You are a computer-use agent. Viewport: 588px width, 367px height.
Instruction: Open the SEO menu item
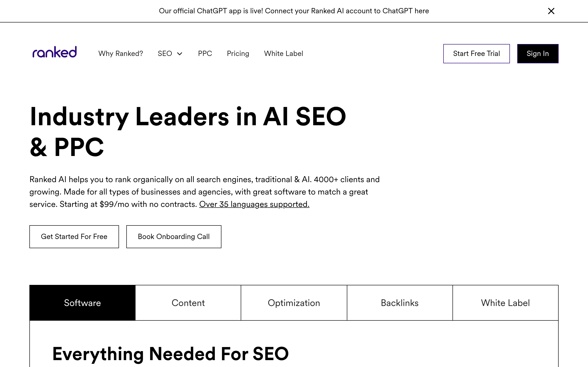[x=165, y=53]
